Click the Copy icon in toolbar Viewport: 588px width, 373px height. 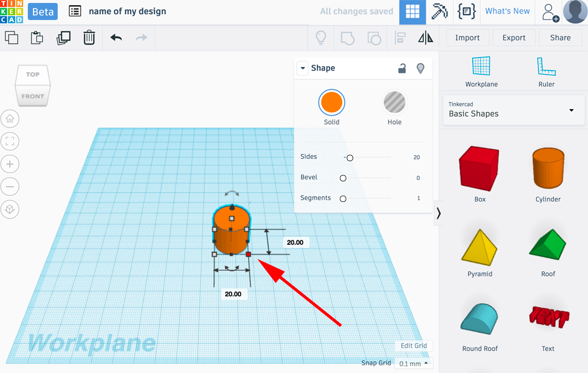click(x=12, y=38)
